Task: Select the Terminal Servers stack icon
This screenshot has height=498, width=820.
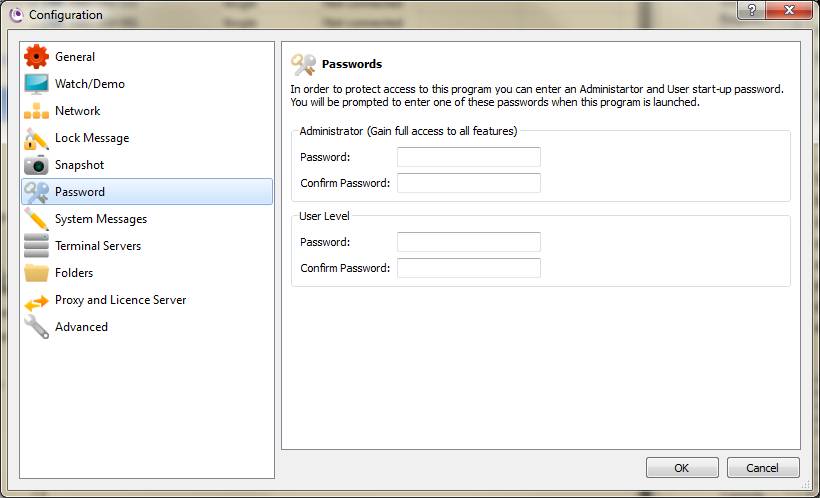Action: tap(36, 246)
